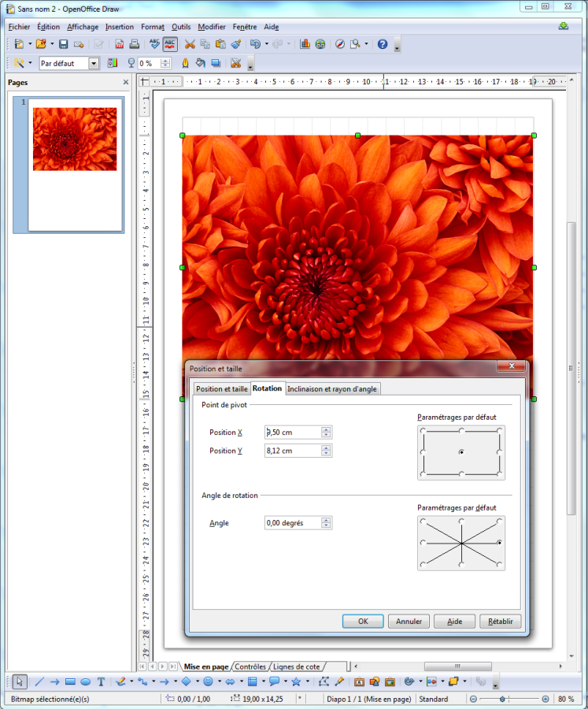Click the Edit Points icon
This screenshot has height=709, width=588.
click(x=324, y=681)
